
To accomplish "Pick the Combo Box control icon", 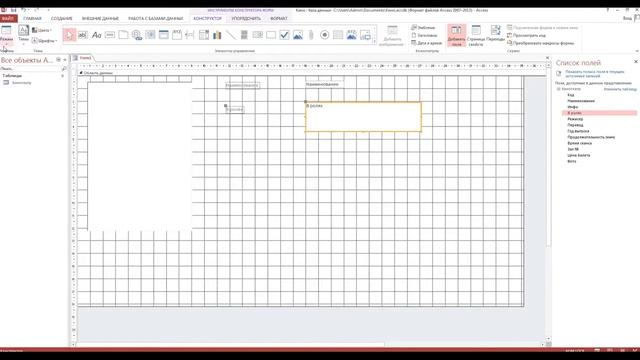I will [204, 35].
